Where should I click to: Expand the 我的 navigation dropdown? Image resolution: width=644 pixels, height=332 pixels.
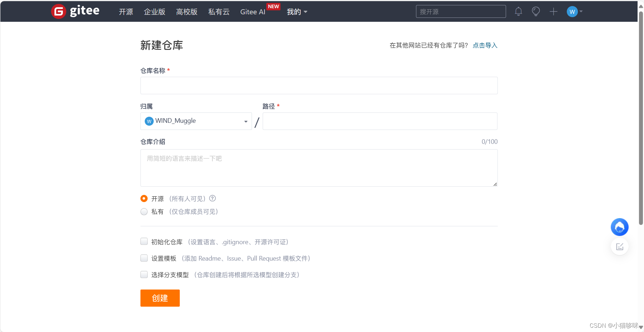[297, 12]
